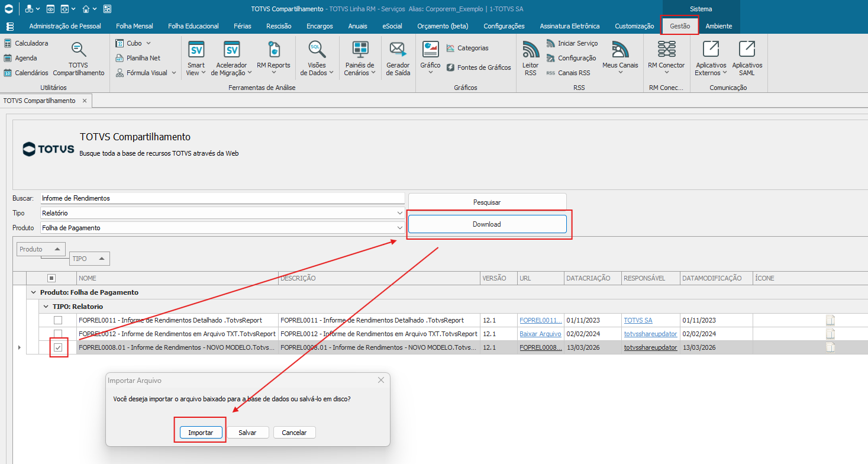Click the Buscar field containing Informe de Rendimentos
This screenshot has height=464, width=868.
222,198
